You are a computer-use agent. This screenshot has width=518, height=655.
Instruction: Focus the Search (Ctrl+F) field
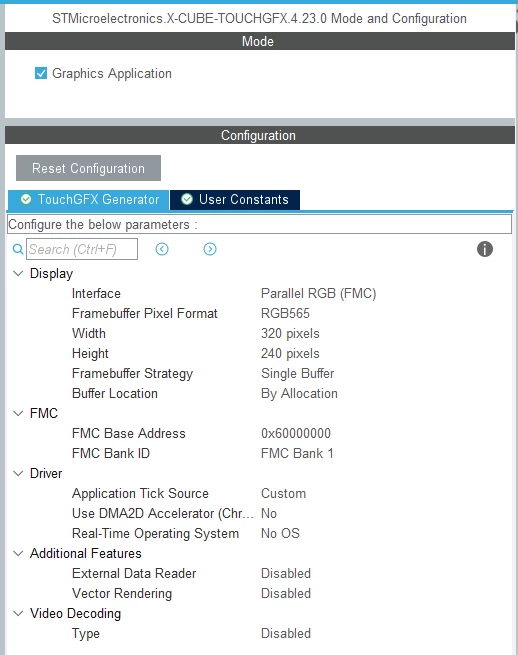82,249
